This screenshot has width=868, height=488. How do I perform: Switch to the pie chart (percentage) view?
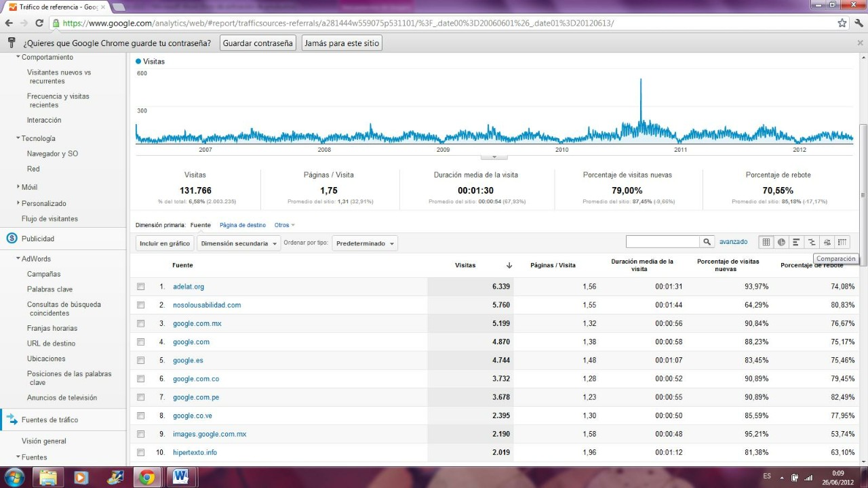point(781,242)
